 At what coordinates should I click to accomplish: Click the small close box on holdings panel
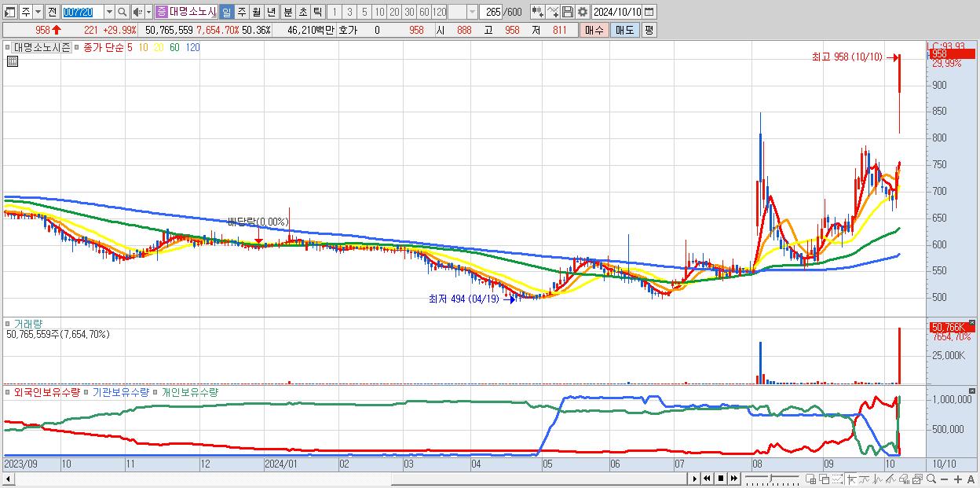pyautogui.click(x=971, y=390)
